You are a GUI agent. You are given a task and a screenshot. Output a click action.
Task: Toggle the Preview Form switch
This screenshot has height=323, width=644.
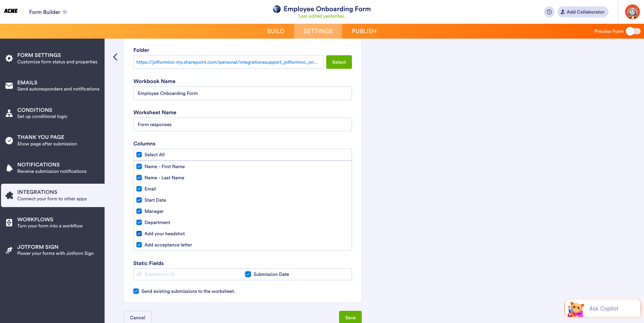click(x=632, y=31)
